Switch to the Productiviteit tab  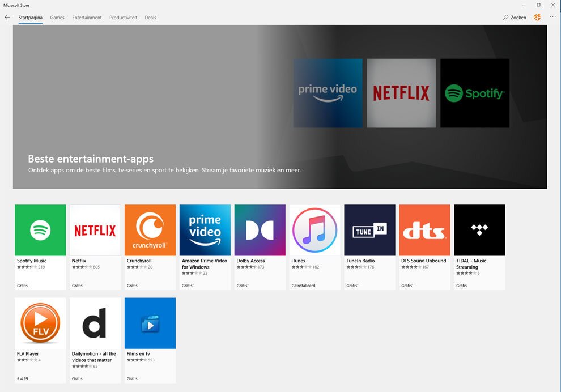coord(124,18)
